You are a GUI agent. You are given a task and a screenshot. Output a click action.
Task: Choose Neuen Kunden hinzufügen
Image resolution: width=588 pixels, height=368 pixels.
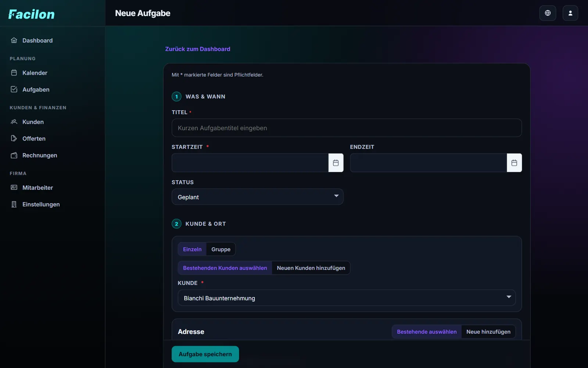click(x=311, y=268)
